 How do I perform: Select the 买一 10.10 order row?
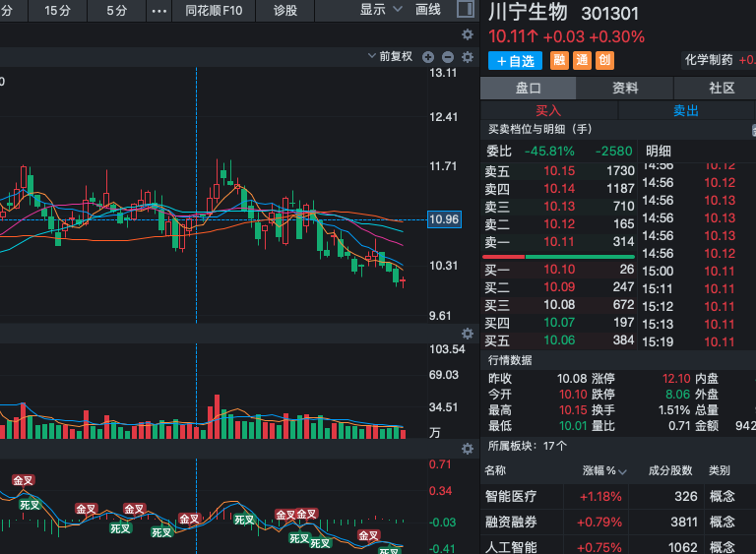click(x=559, y=270)
